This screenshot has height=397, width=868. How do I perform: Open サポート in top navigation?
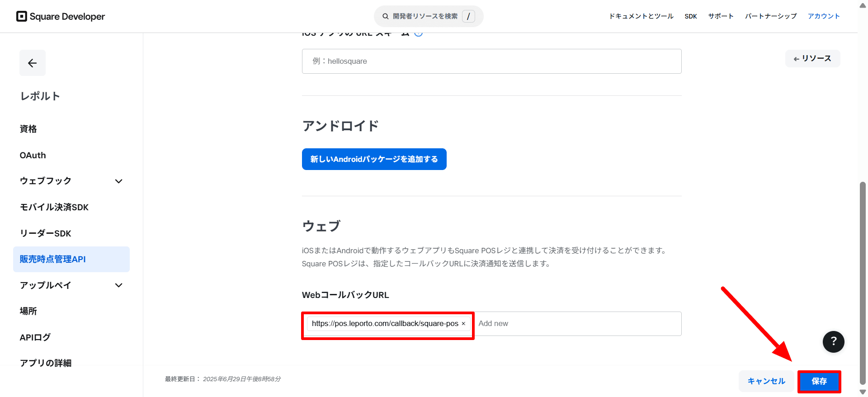(x=721, y=16)
